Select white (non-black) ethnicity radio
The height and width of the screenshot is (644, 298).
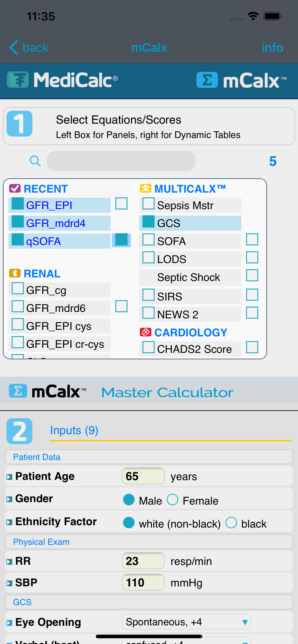click(129, 523)
